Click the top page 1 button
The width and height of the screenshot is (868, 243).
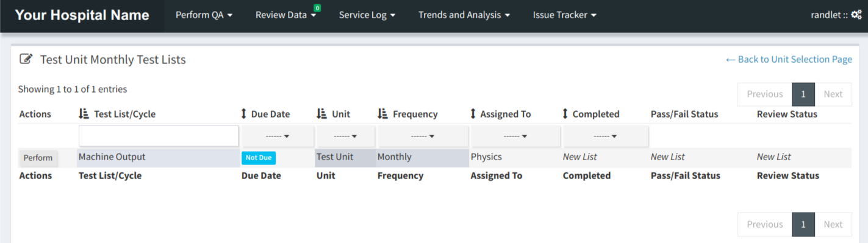803,94
